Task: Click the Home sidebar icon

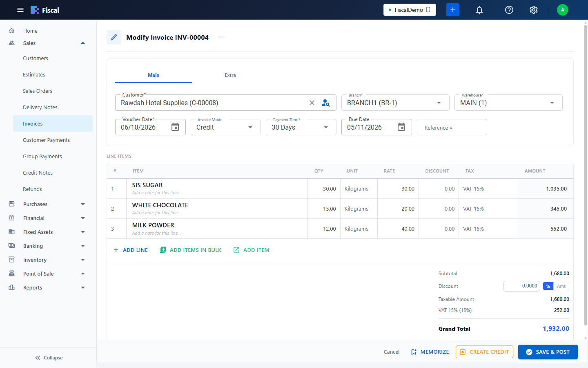Action: [x=11, y=31]
